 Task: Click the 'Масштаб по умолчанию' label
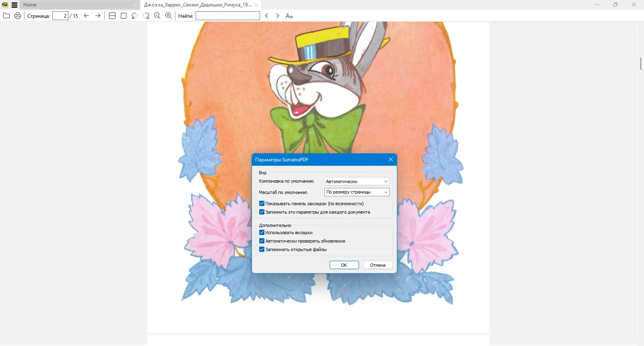pos(283,192)
